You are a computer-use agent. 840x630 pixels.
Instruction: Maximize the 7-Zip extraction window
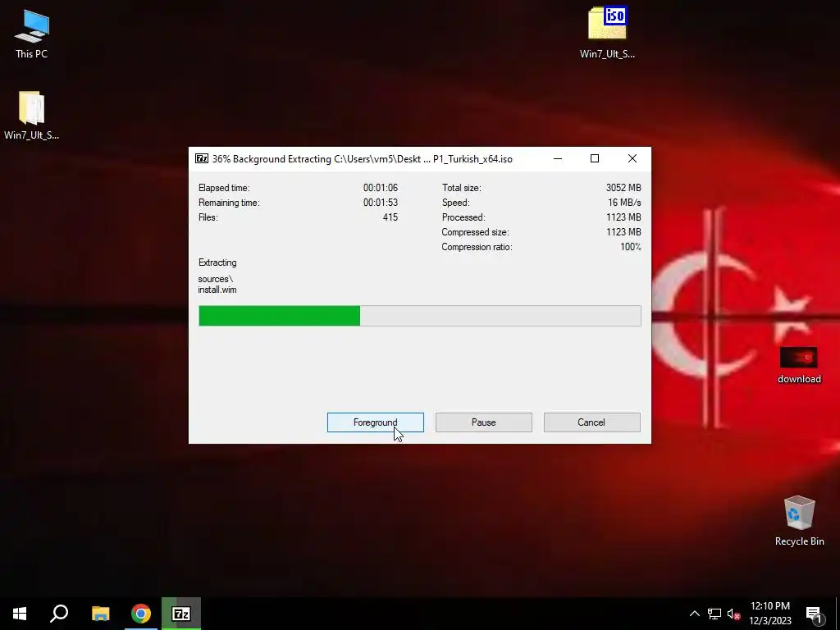(x=595, y=158)
